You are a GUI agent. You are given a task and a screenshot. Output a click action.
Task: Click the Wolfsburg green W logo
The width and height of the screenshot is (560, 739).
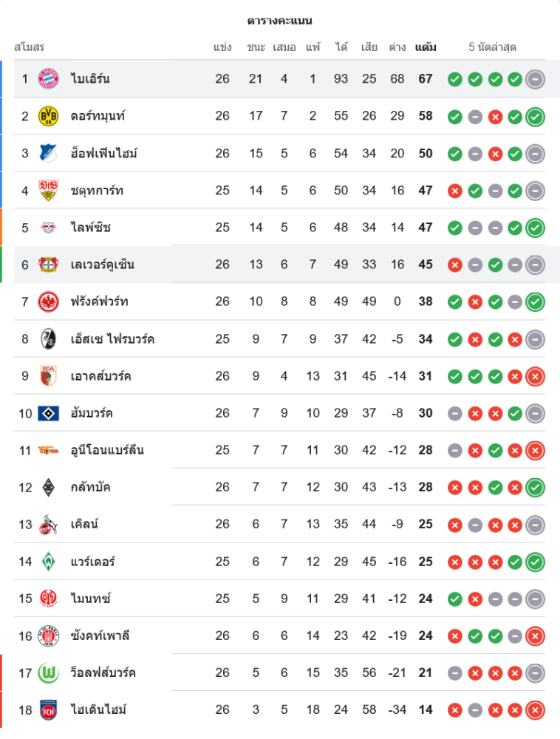(49, 672)
